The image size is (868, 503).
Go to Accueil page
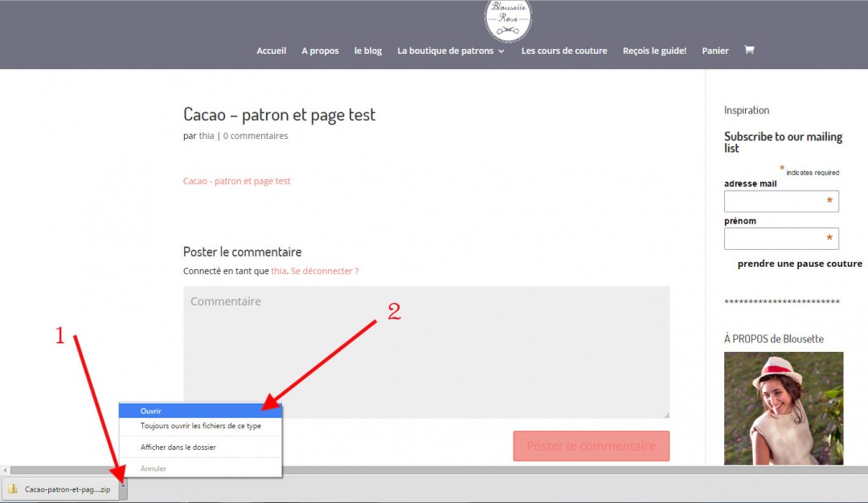pos(272,51)
